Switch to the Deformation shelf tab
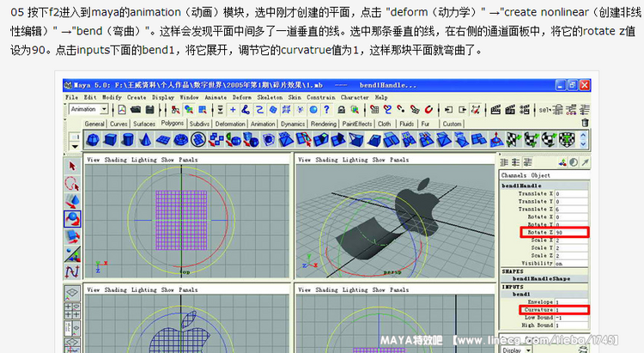Screen dimensions: 644x353 tap(230, 124)
